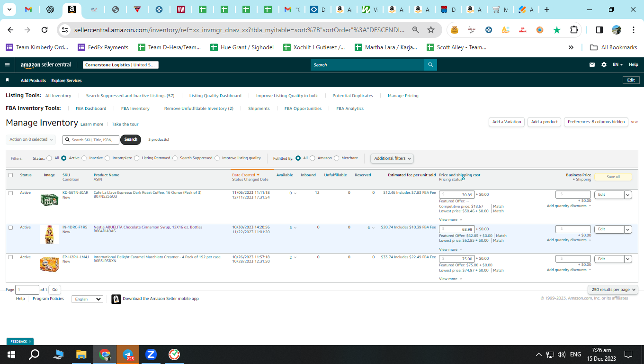Open Preferences: 8 columns hidden

596,122
